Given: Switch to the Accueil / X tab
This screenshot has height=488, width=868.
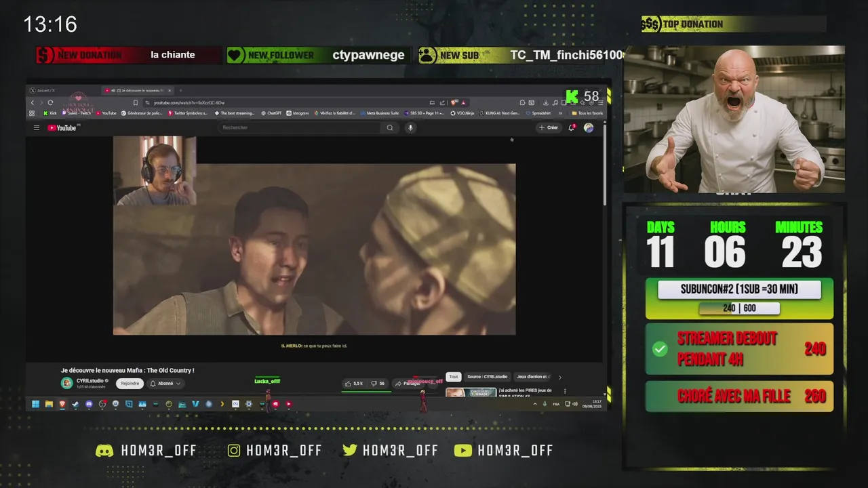Looking at the screenshot, I should point(62,91).
